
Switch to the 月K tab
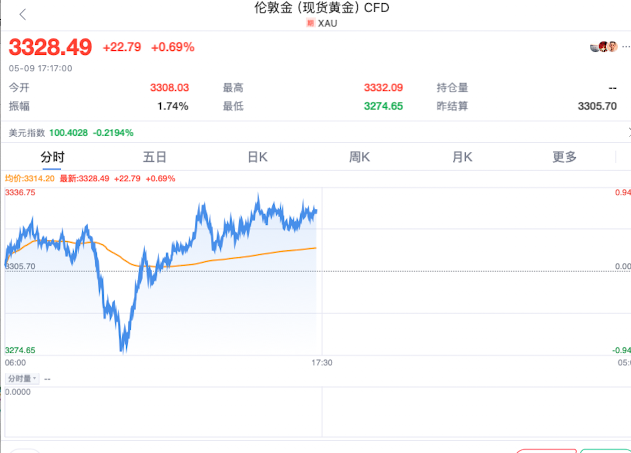(462, 157)
